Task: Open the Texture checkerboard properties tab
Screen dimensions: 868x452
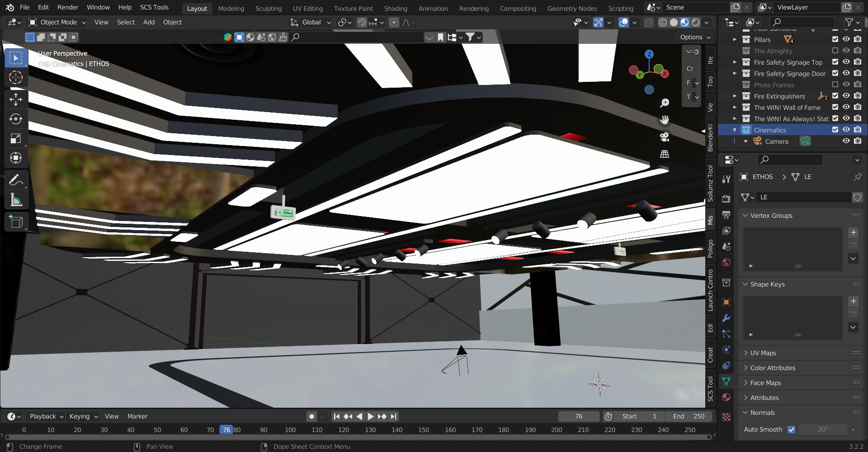Action: 726,417
